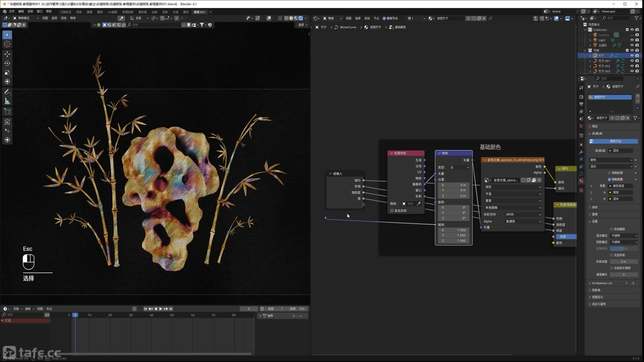Pick the Measure ruler tool
The height and width of the screenshot is (362, 644).
point(7,101)
